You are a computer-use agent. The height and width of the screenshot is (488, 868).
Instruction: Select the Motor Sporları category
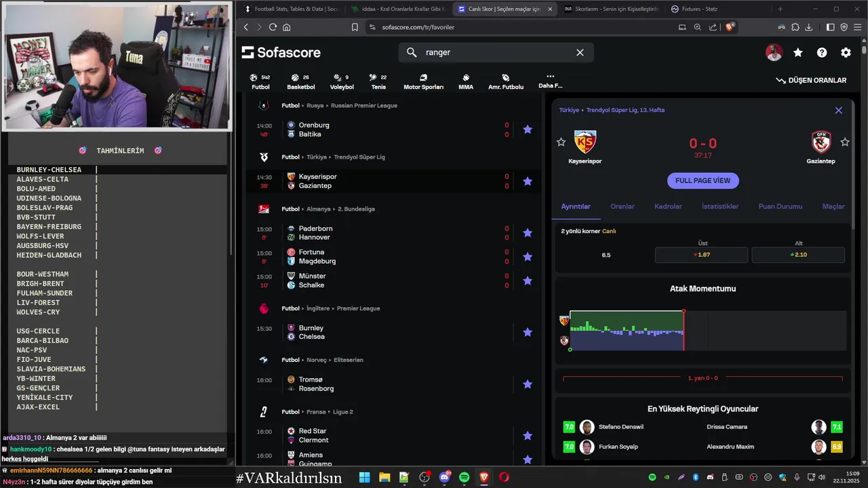423,81
